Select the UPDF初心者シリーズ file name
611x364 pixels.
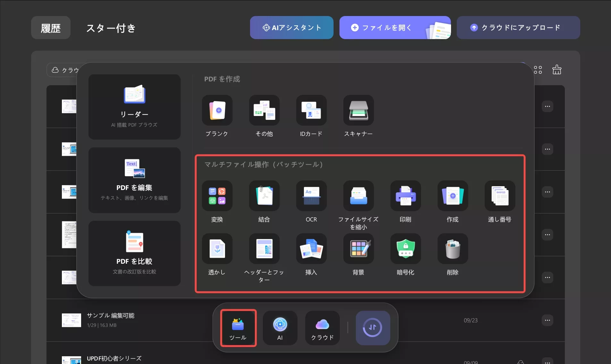pos(114,359)
